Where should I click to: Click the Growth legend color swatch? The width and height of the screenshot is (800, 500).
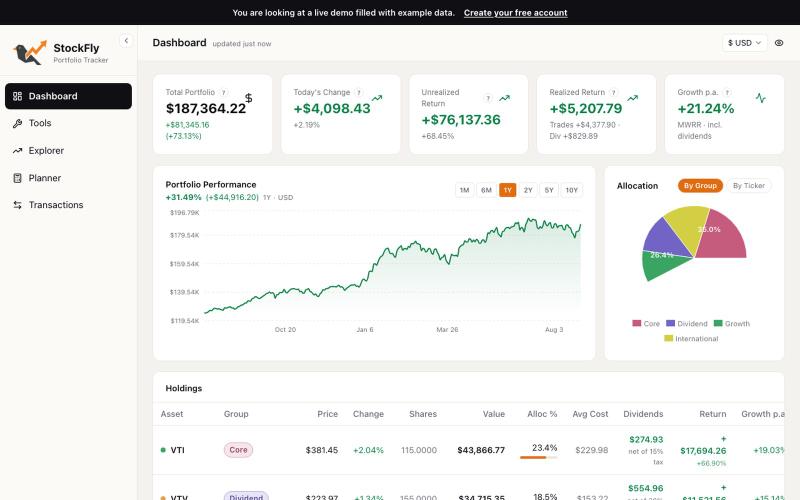pos(718,323)
